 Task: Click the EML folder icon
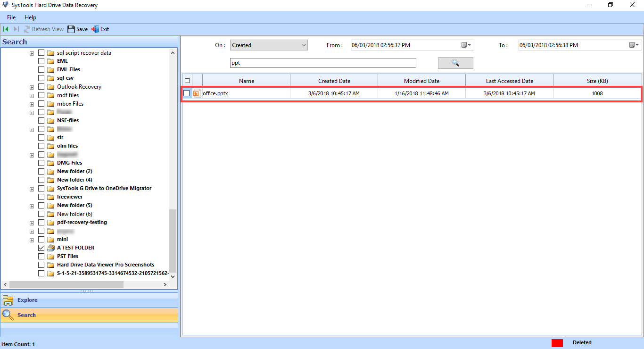coord(51,61)
